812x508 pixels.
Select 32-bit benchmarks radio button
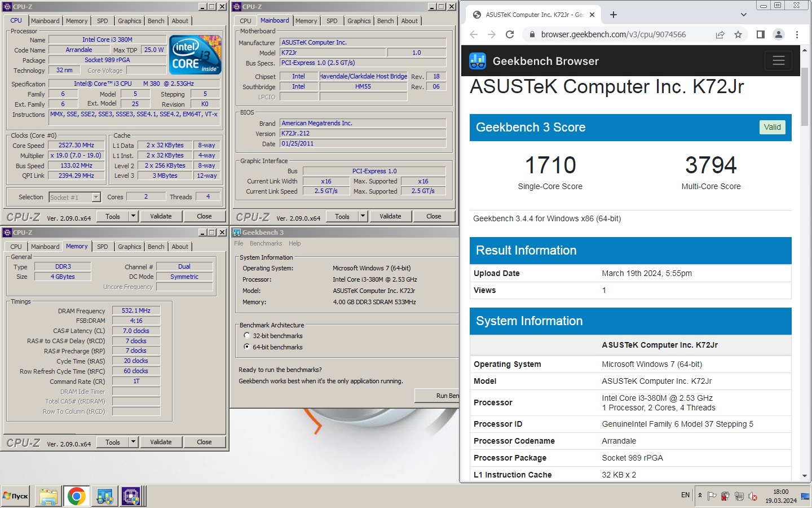pyautogui.click(x=246, y=336)
